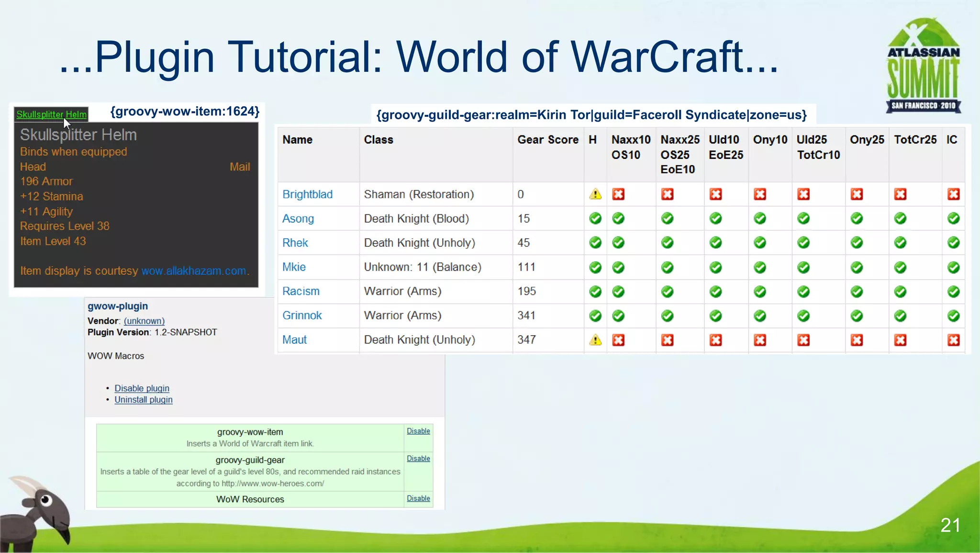
Task: Click the Uninstall plugin link
Action: point(143,400)
